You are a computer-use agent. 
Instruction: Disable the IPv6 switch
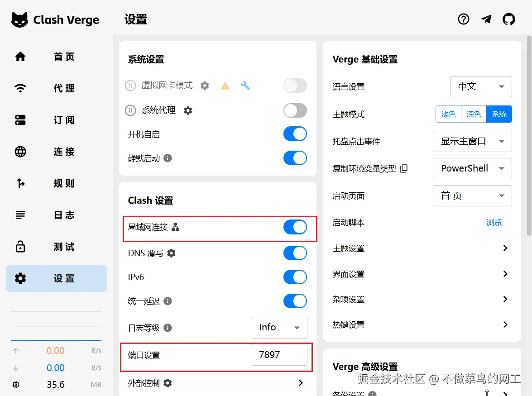(295, 277)
